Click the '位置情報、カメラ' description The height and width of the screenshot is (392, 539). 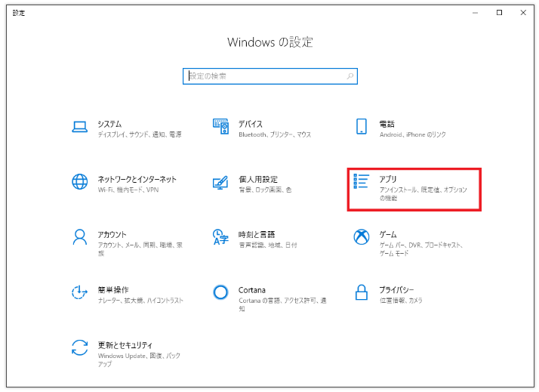(401, 301)
